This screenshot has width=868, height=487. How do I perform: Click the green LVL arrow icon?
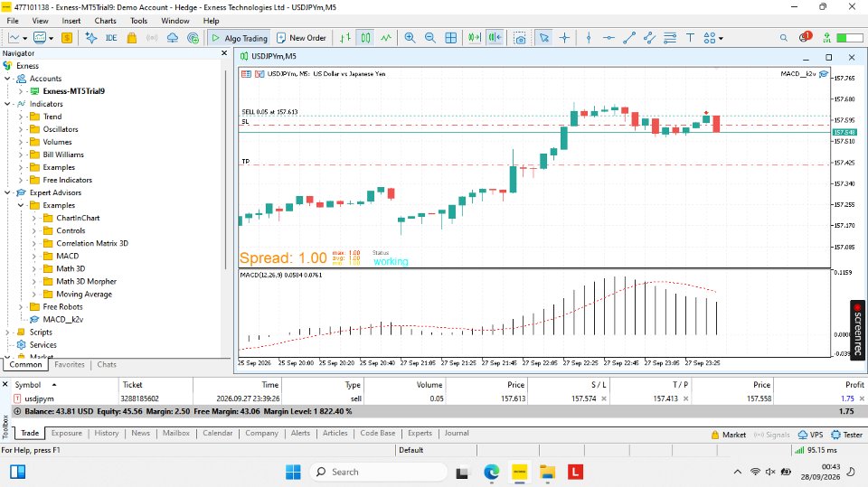pyautogui.click(x=826, y=38)
